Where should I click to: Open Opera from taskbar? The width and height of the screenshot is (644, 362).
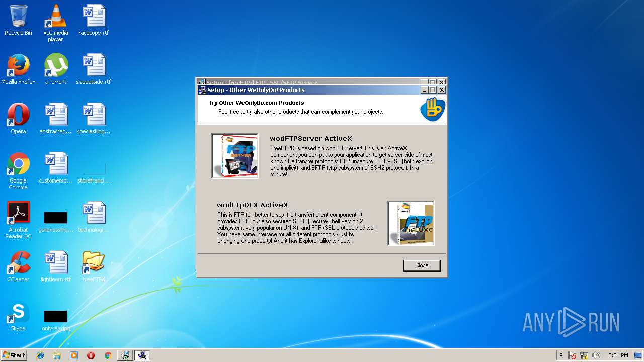click(91, 355)
